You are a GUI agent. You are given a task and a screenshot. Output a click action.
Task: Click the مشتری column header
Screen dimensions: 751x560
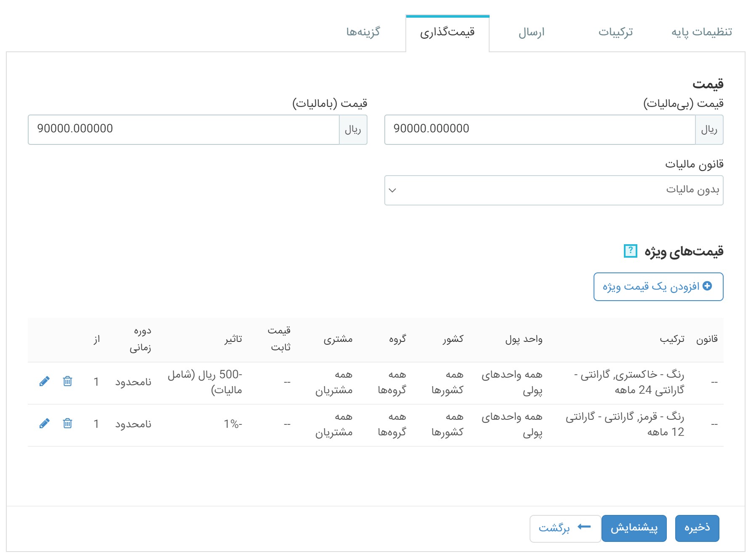338,339
